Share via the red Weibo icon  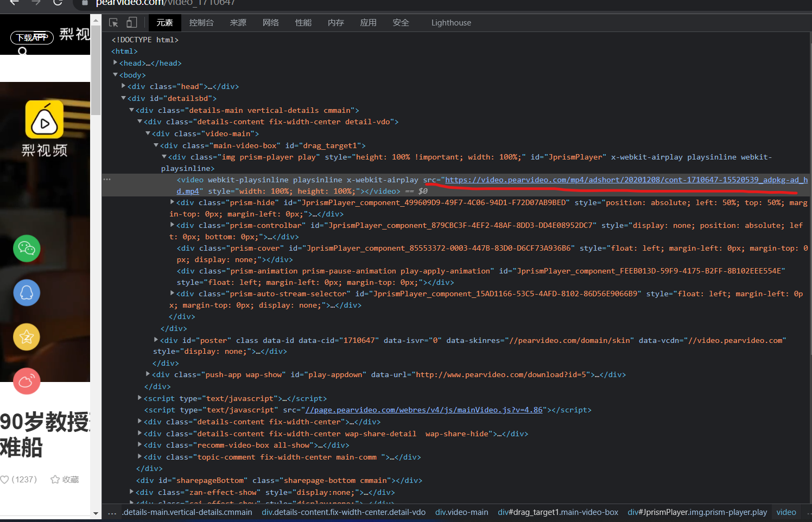(x=27, y=381)
